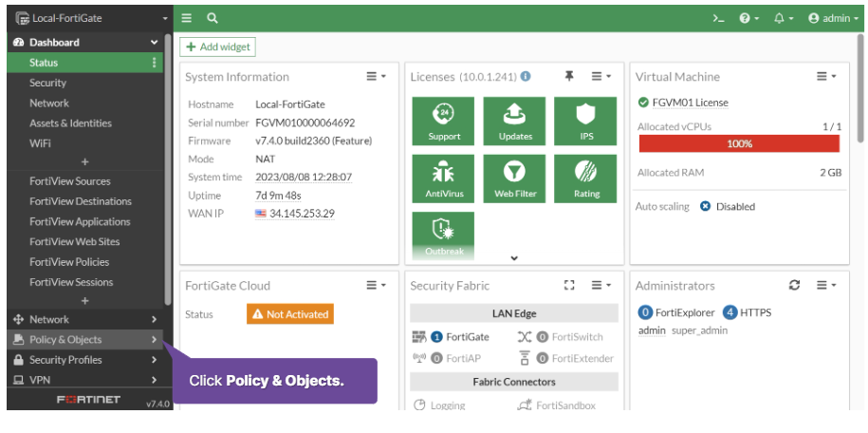Screen dimensions: 868x433
Task: Click the Auto scaling Disabled status
Action: coord(728,206)
